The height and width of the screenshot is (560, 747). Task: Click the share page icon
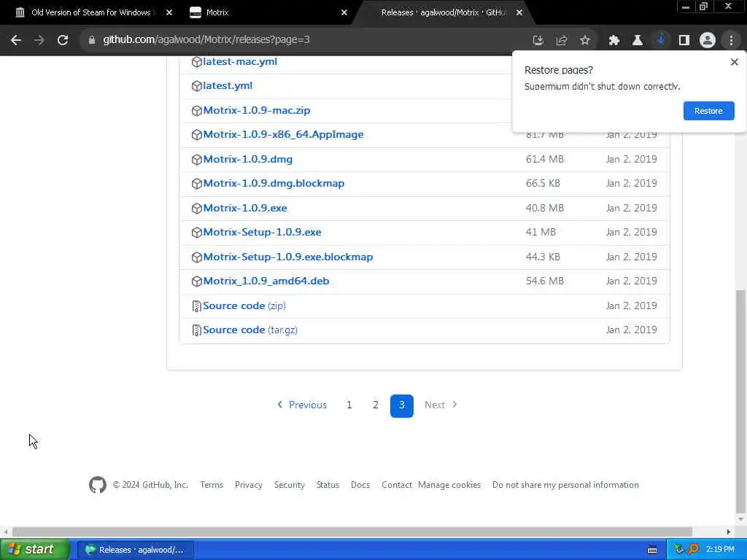pos(562,41)
